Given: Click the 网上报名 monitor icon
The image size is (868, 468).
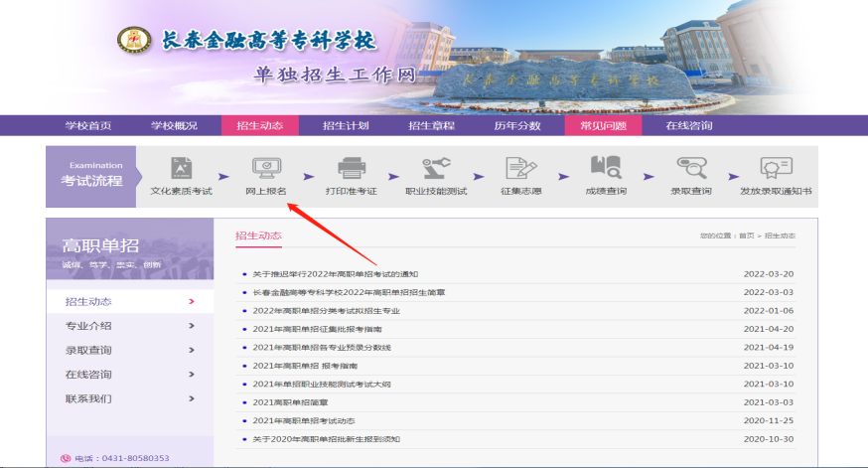Looking at the screenshot, I should [x=266, y=168].
